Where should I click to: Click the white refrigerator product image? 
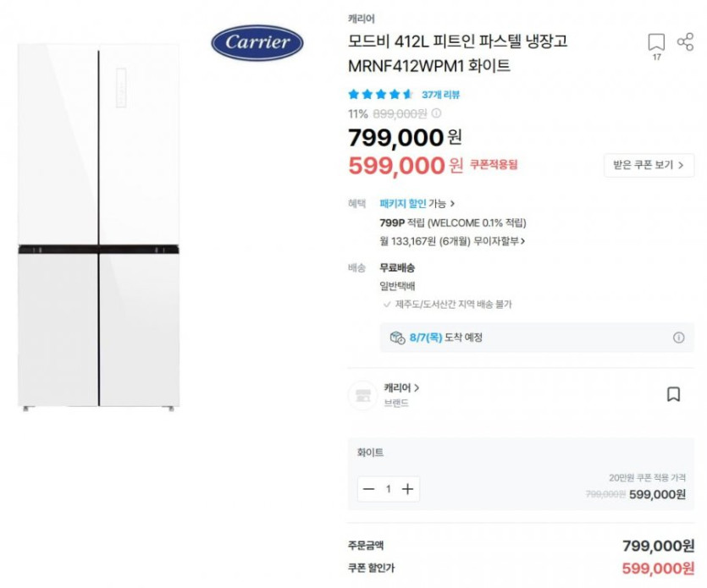click(99, 228)
